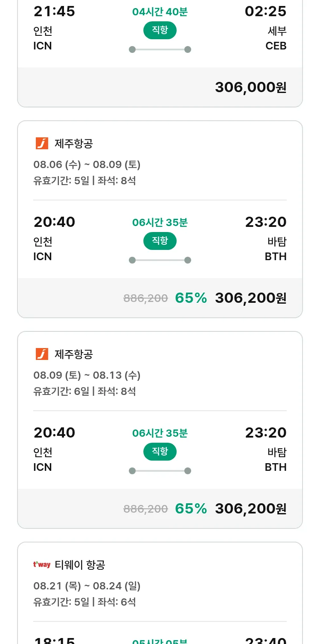320x644 pixels.
Task: Click 65% discount label on 08.09 ~ 08.13 card
Action: click(x=191, y=508)
